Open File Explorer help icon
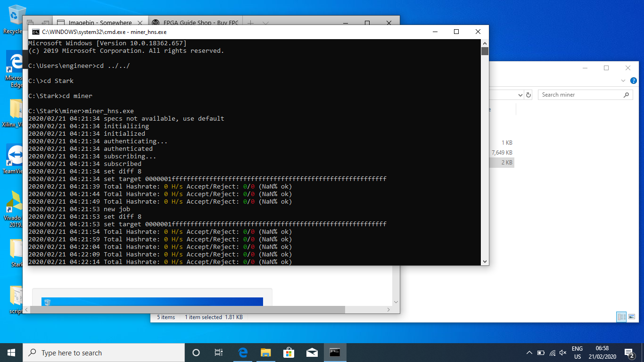Image resolution: width=644 pixels, height=362 pixels. (633, 81)
